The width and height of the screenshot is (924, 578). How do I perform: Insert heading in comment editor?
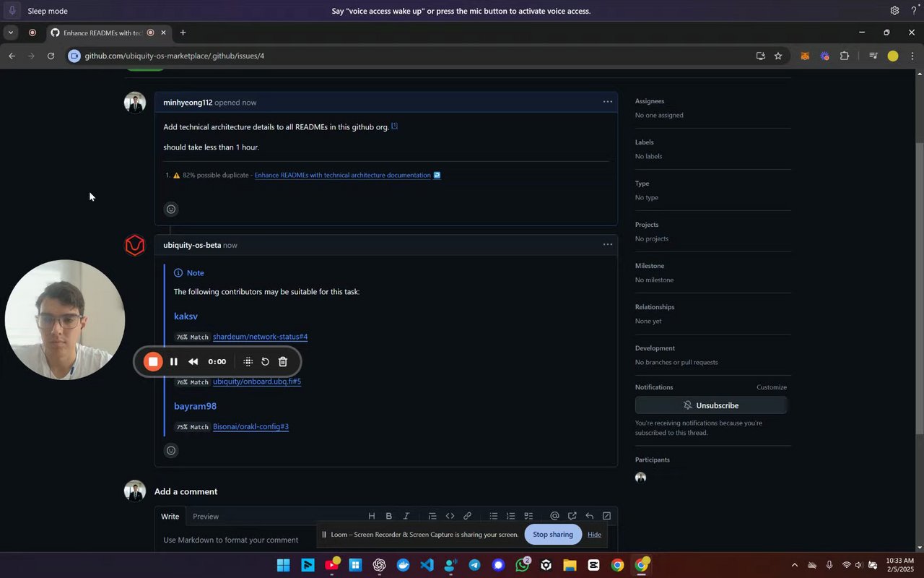(372, 516)
